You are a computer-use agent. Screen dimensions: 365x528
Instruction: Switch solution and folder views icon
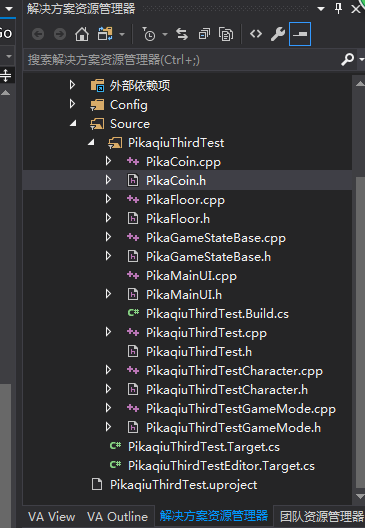105,34
